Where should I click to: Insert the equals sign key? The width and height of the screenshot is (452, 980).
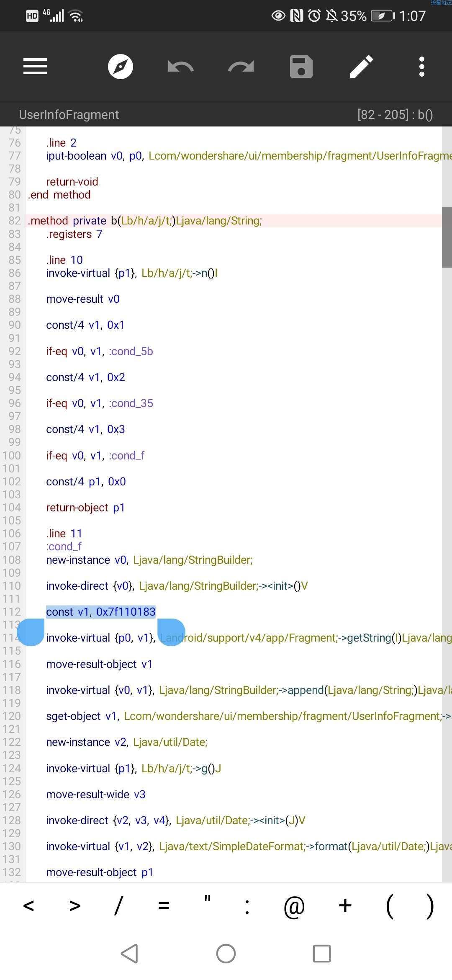pyautogui.click(x=164, y=906)
